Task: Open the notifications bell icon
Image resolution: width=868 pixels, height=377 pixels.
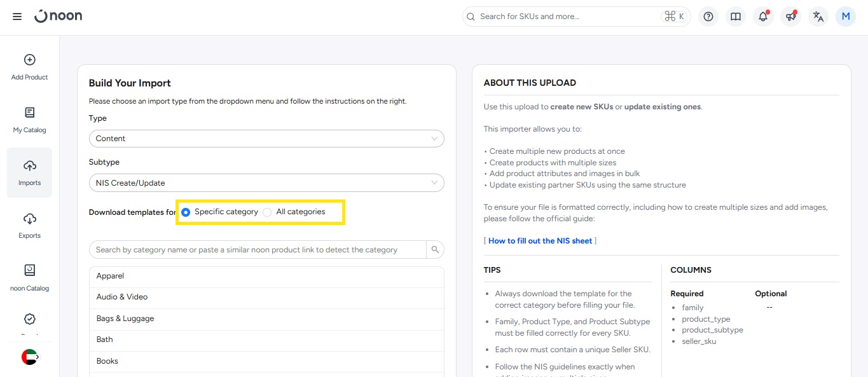Action: point(763,17)
